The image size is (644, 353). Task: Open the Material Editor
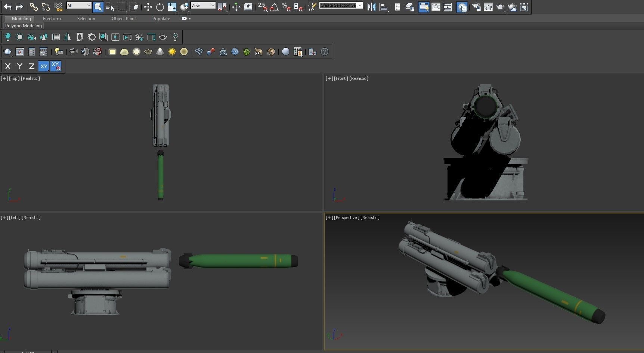coord(462,7)
